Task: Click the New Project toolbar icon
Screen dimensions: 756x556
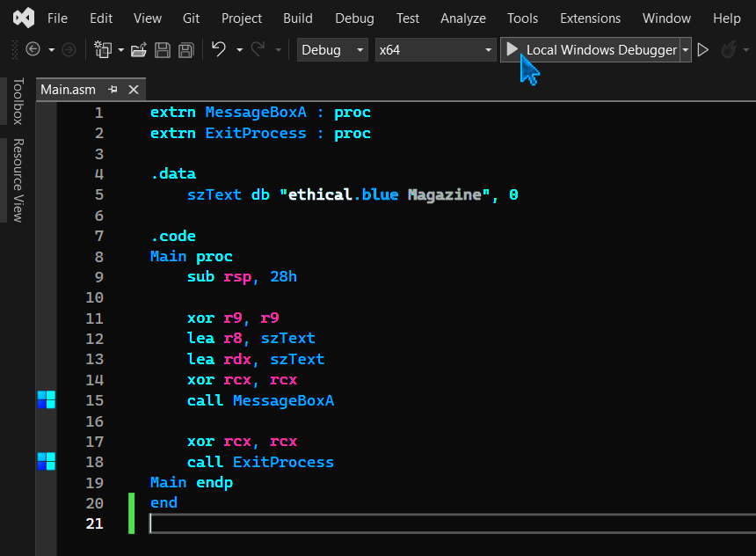Action: coord(103,49)
